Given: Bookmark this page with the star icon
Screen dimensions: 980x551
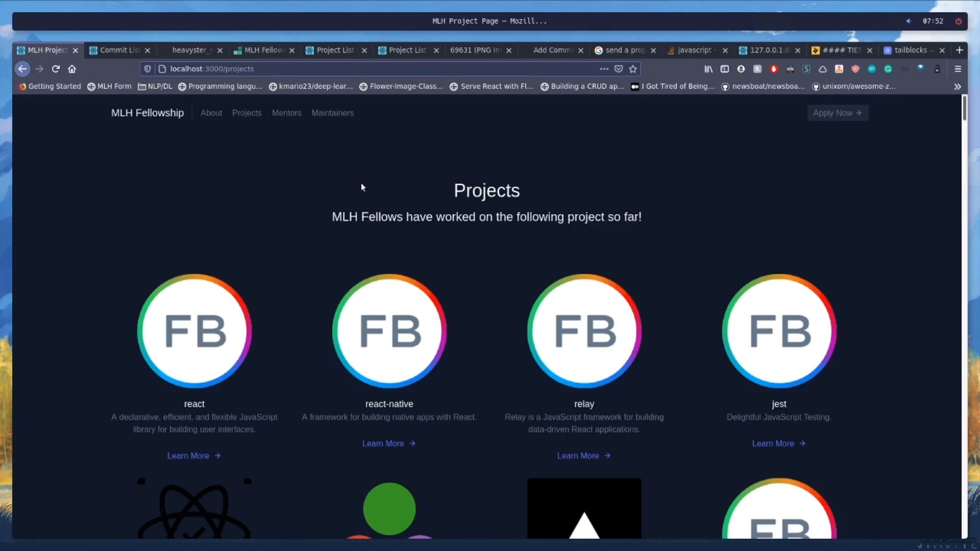Looking at the screenshot, I should point(633,69).
